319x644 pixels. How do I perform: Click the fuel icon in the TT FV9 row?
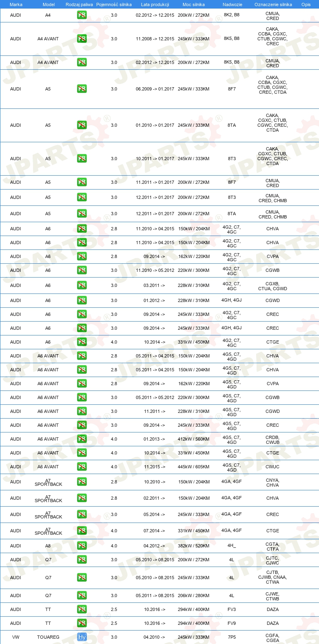click(82, 623)
